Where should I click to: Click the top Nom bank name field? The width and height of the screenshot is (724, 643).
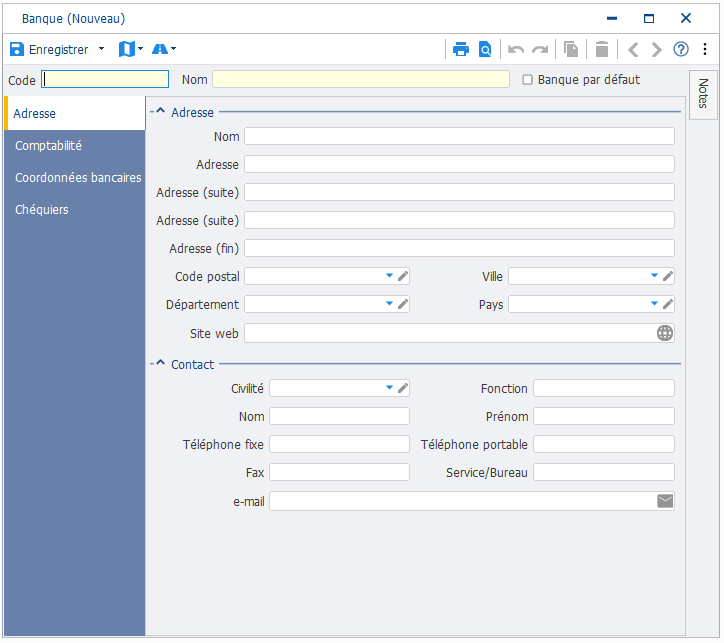tap(361, 79)
